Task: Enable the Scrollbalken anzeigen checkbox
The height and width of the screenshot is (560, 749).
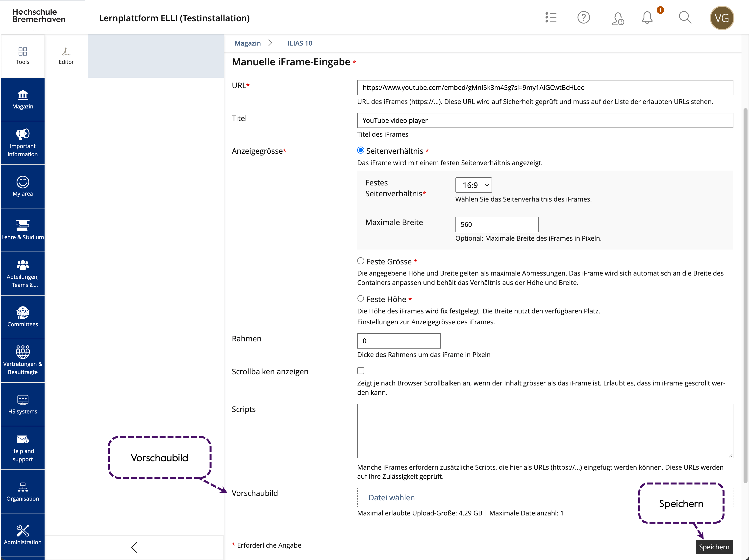Action: tap(361, 371)
